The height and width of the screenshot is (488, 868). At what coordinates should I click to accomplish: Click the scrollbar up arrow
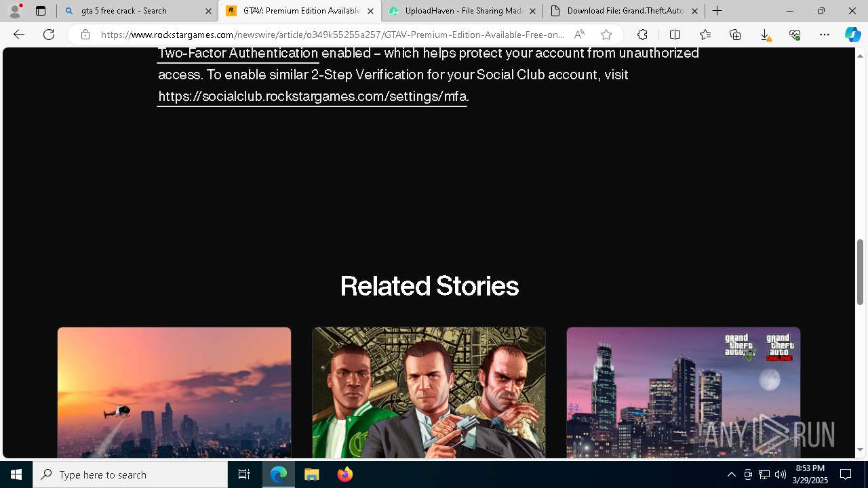(x=860, y=56)
